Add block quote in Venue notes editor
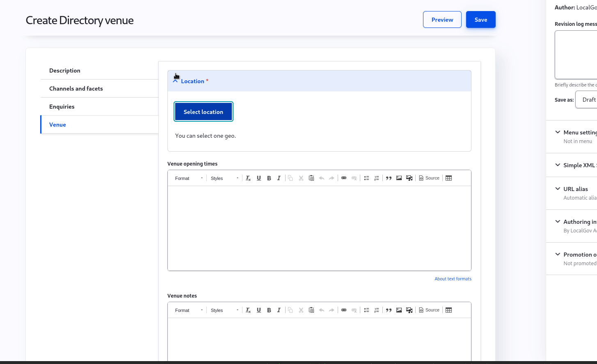597x364 pixels. (389, 310)
